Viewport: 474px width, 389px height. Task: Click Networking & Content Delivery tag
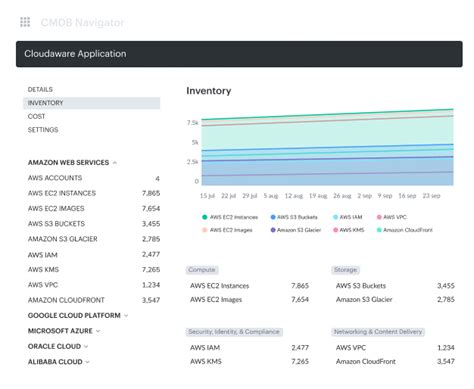(x=378, y=332)
